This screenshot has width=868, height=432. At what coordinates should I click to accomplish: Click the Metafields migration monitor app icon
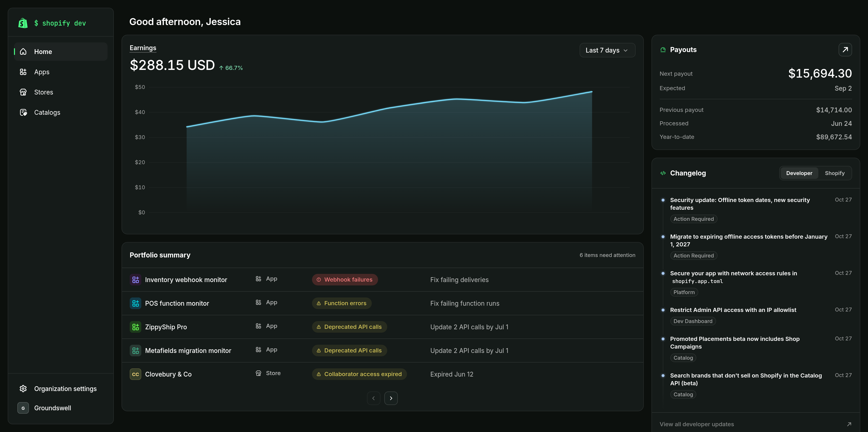(136, 351)
